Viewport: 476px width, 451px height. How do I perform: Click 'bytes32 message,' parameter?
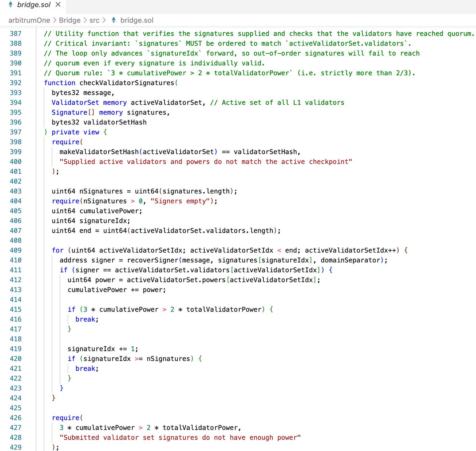click(x=83, y=93)
